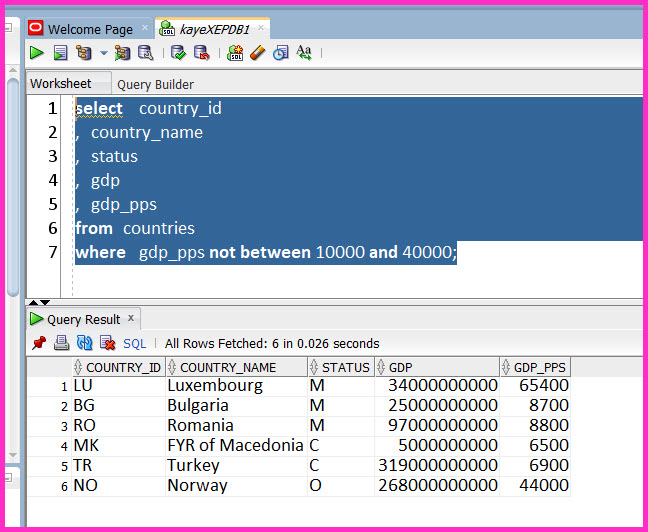Image resolution: width=648 pixels, height=532 pixels.
Task: Click the scroll up arrow on left scrollbar
Action: click(x=13, y=70)
